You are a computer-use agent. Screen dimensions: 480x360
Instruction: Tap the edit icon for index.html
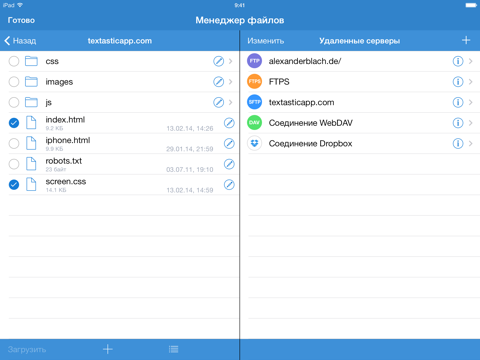229,123
